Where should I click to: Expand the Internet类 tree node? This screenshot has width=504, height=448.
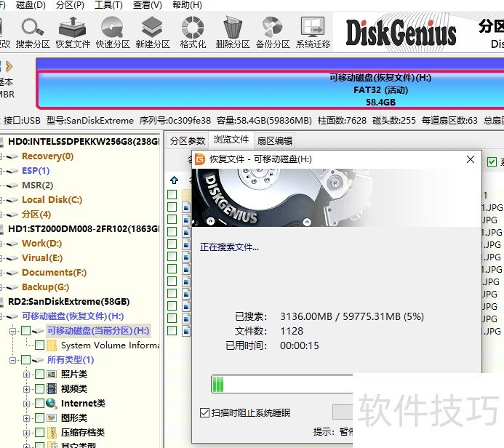point(26,404)
